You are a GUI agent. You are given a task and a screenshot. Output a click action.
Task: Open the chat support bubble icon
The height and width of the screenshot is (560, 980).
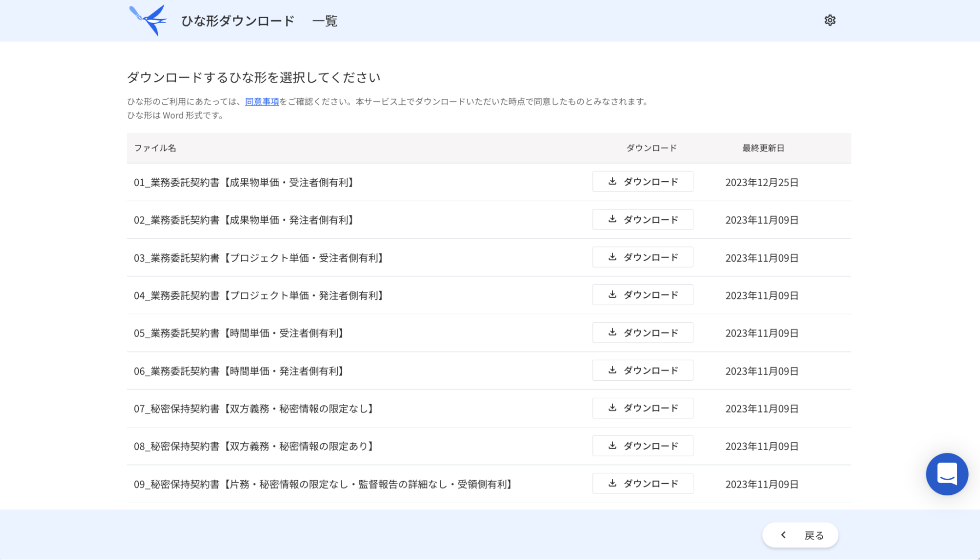947,474
